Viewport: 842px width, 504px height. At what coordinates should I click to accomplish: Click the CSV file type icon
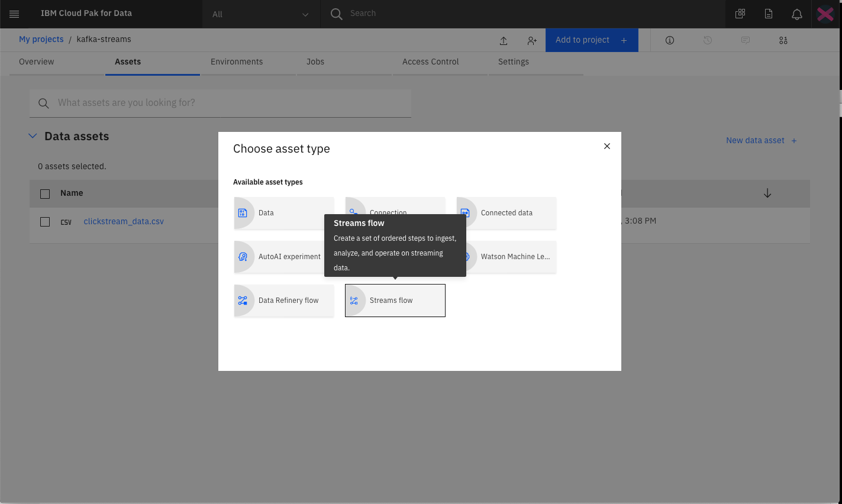[66, 222]
